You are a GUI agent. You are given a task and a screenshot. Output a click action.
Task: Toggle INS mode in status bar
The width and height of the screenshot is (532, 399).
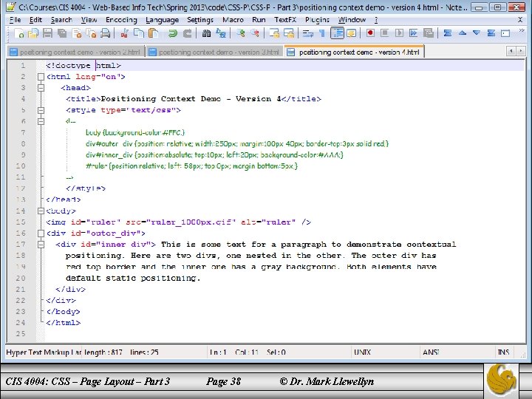(503, 352)
